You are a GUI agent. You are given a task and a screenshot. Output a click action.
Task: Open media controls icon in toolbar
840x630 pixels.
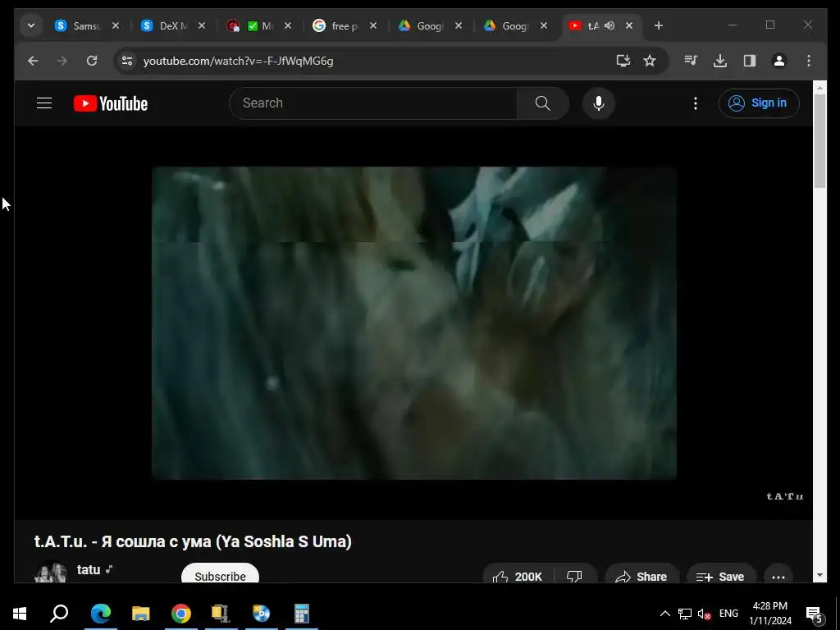point(691,61)
